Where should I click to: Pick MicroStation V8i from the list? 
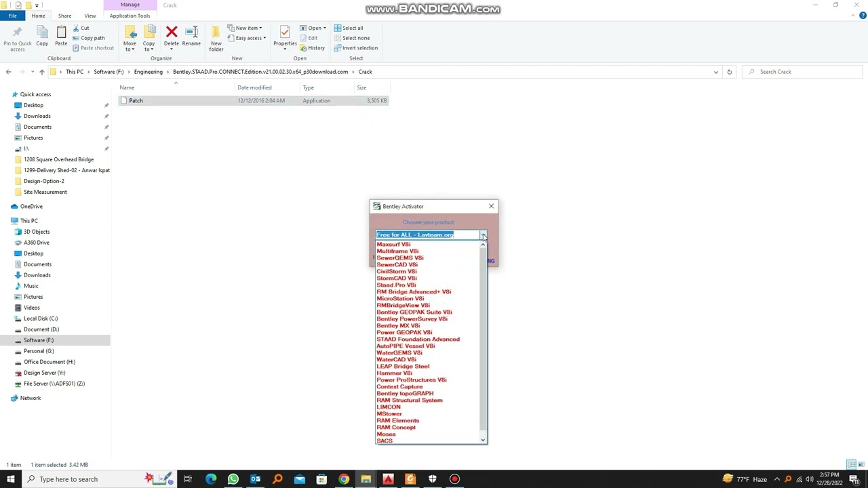400,299
